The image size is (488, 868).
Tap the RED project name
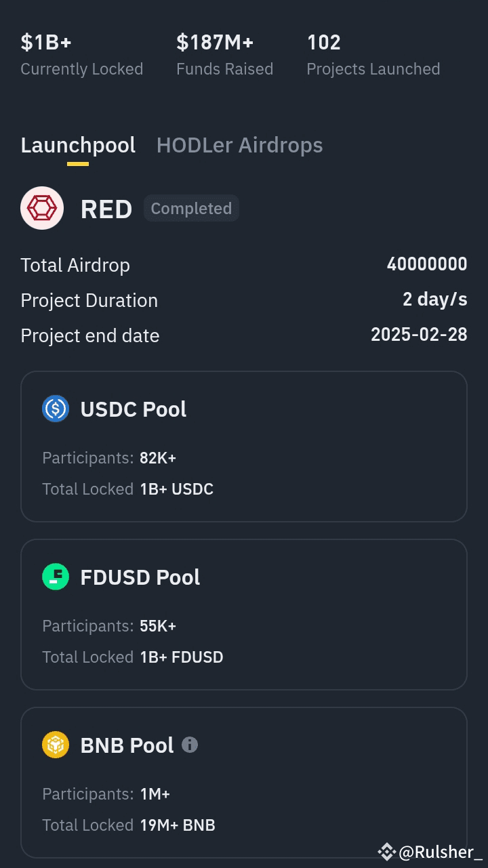click(106, 209)
